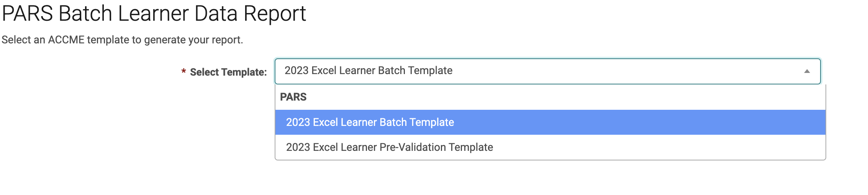This screenshot has height=195, width=868.
Task: Click the PARS group header in list
Action: click(x=293, y=97)
